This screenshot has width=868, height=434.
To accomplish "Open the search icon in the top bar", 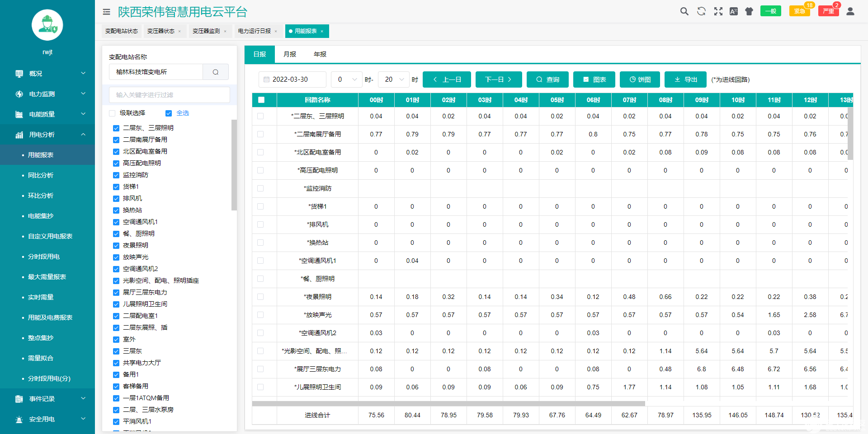I will 684,11.
